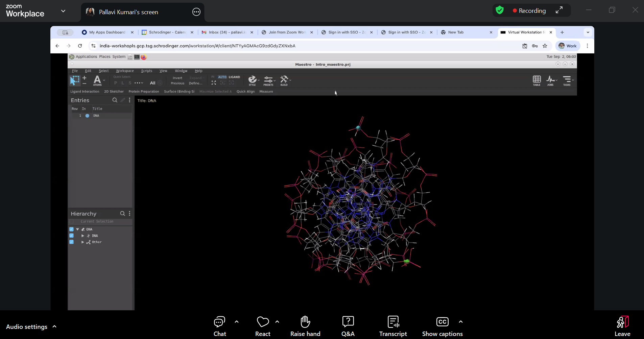Collapse the top-level DNA tree node
The width and height of the screenshot is (644, 339).
(x=78, y=229)
